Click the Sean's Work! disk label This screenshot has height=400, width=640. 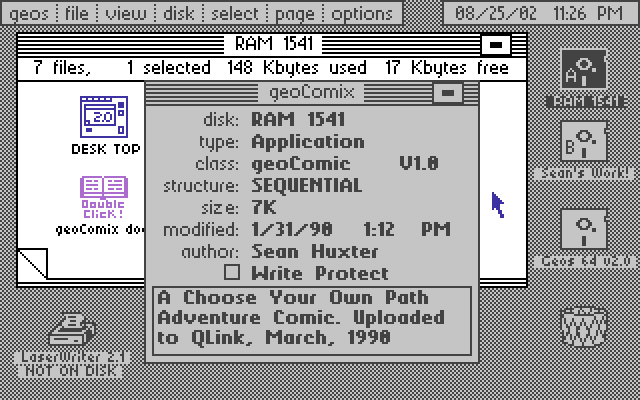click(x=585, y=173)
